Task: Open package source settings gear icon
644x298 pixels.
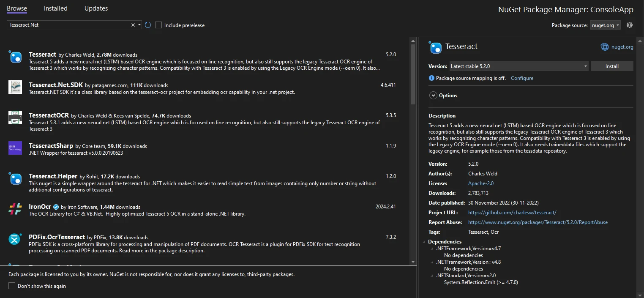Action: (x=630, y=25)
